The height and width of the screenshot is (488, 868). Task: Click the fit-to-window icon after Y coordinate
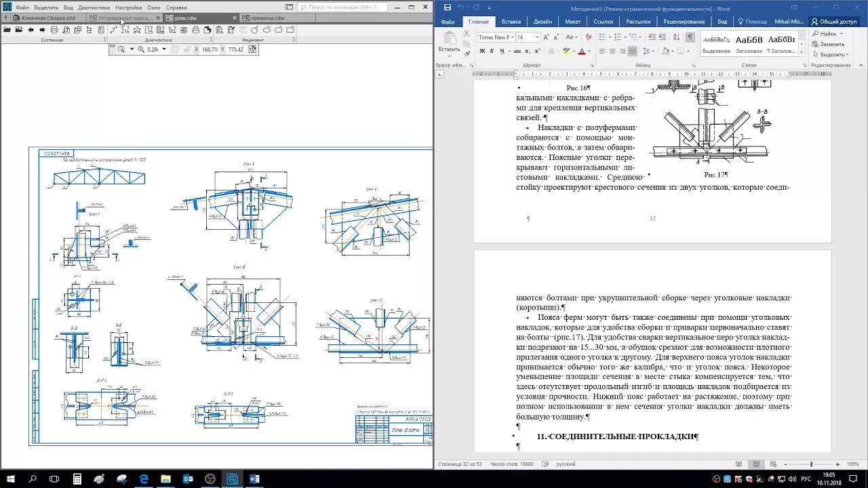point(252,49)
